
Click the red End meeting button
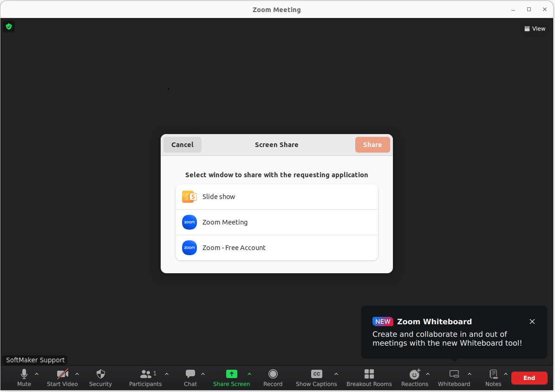click(x=529, y=378)
